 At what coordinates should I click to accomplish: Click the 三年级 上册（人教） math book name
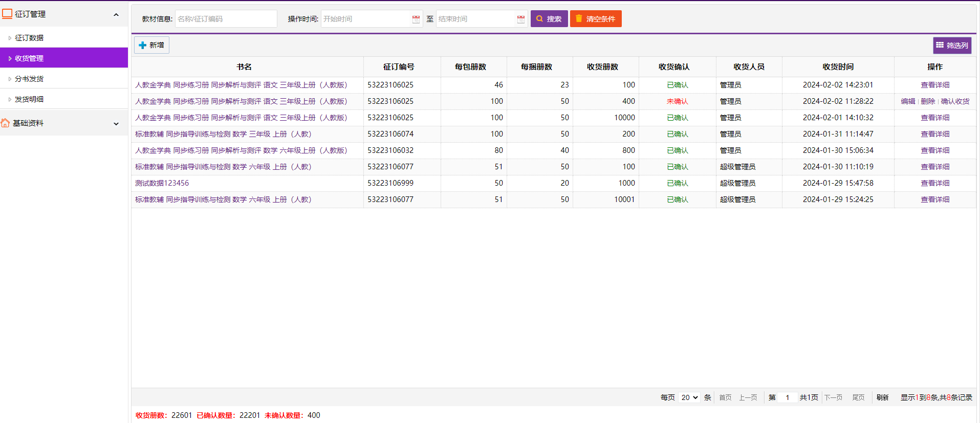tap(223, 134)
